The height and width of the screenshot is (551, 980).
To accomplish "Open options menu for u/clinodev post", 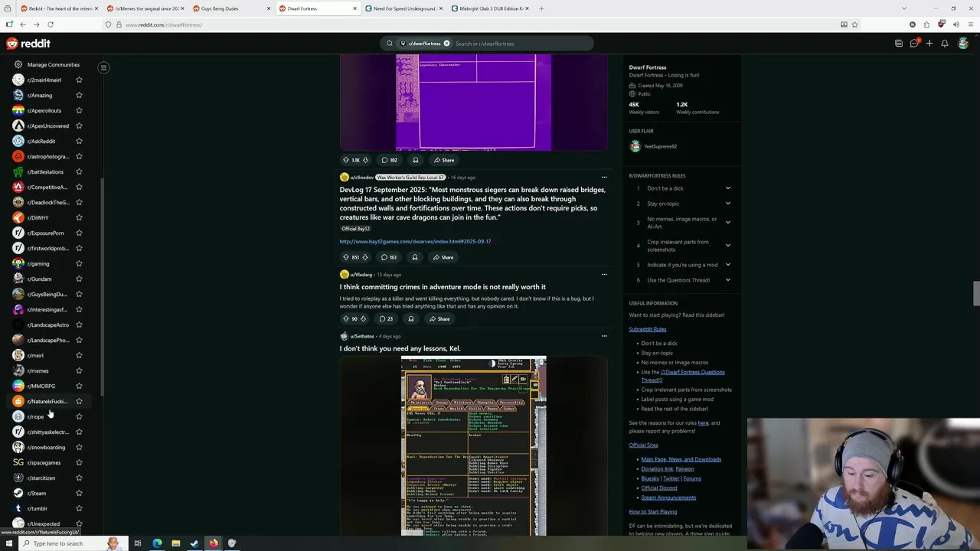I will 604,177.
